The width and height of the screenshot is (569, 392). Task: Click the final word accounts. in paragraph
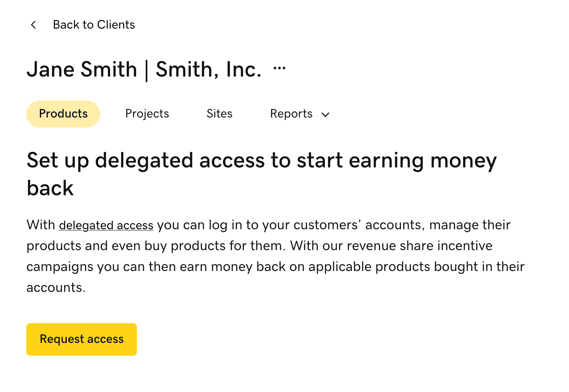coord(56,288)
